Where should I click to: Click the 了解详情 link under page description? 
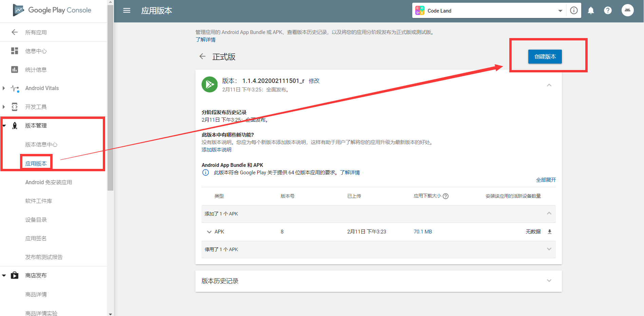205,40
